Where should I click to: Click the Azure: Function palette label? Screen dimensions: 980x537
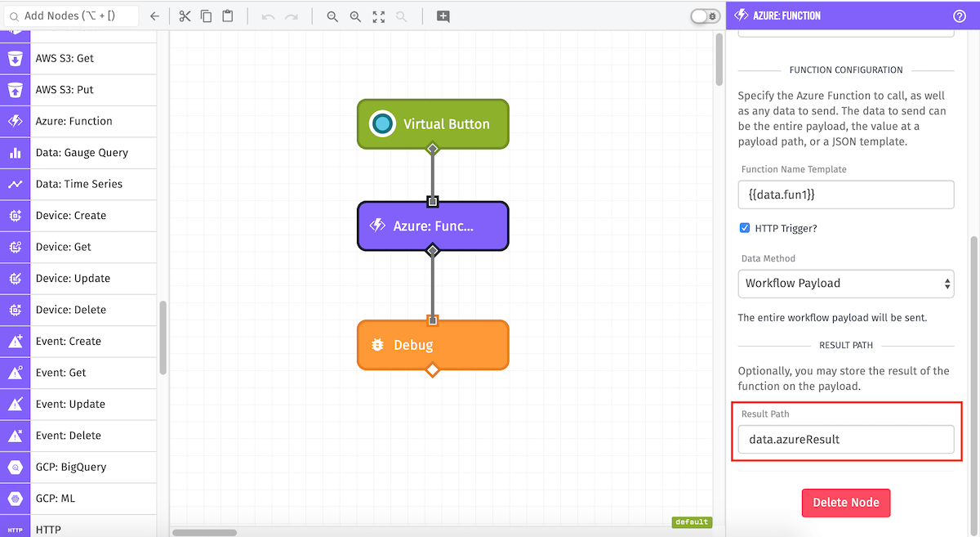coord(74,121)
